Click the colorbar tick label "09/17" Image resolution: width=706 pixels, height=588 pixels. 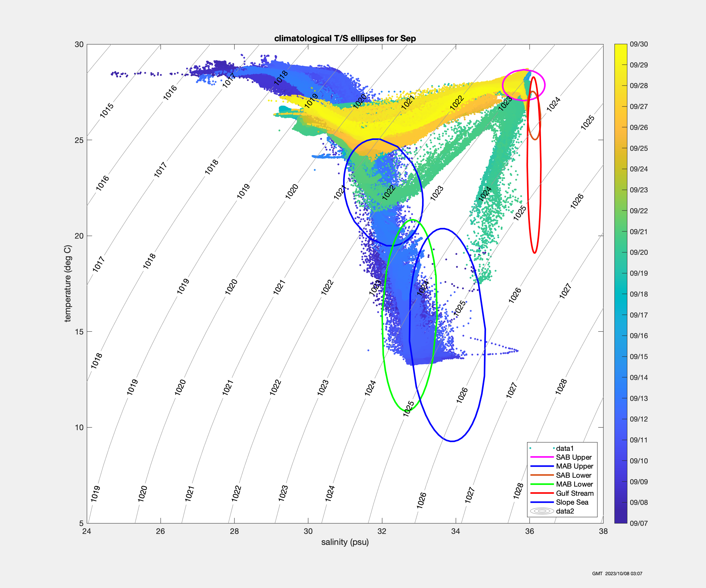639,315
